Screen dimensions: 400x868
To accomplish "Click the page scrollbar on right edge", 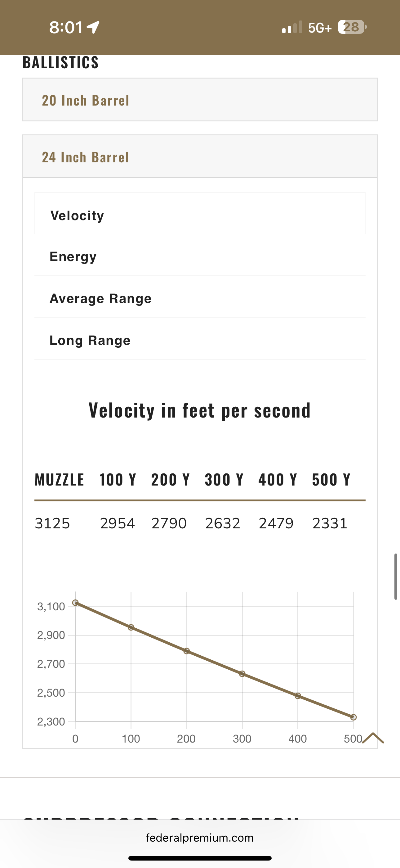I will (x=396, y=576).
